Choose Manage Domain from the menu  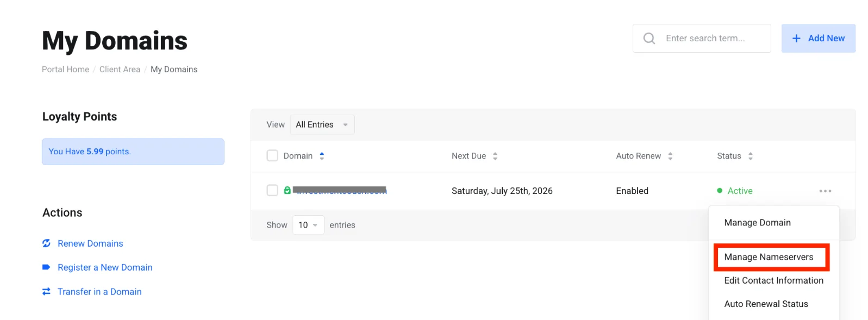(x=757, y=223)
